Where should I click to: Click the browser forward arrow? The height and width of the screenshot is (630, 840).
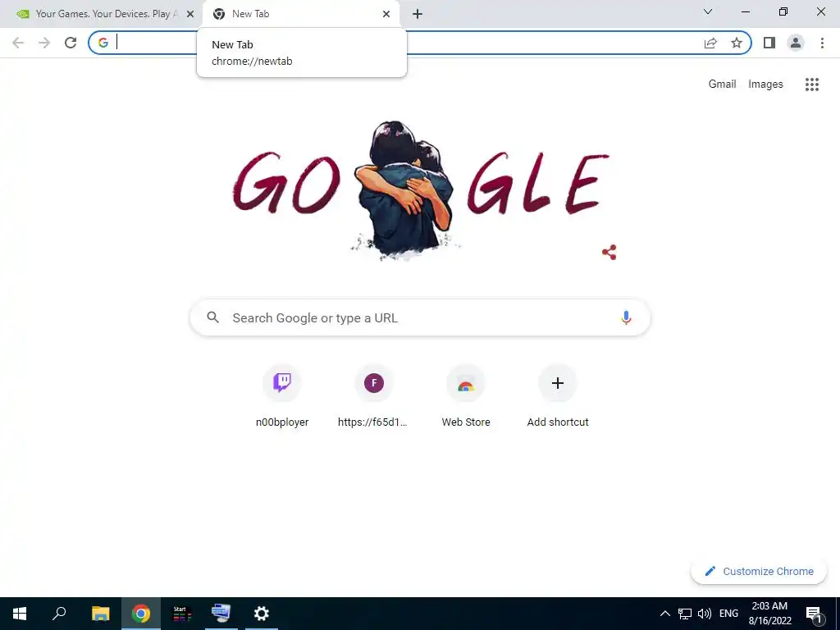tap(44, 43)
